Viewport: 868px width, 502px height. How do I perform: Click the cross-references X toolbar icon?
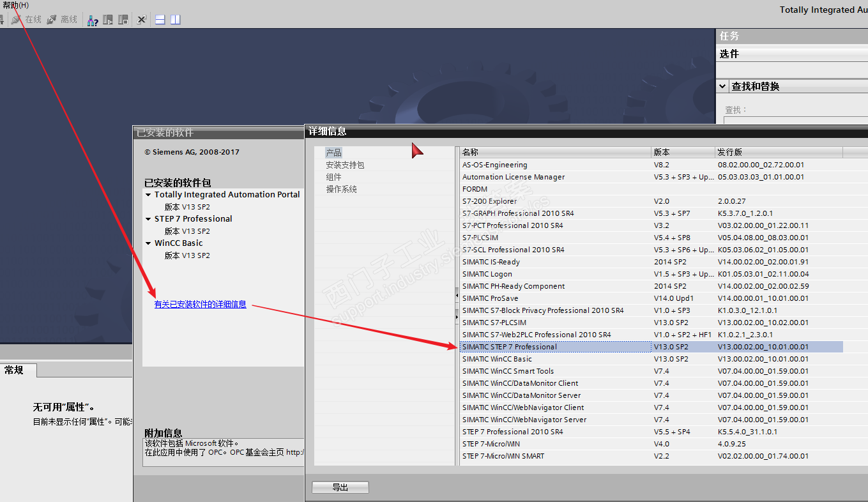click(x=142, y=20)
